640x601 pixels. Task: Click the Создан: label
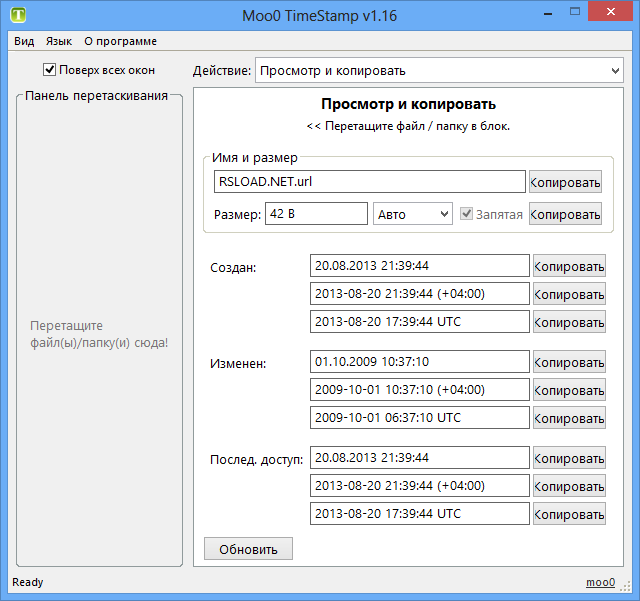[233, 268]
